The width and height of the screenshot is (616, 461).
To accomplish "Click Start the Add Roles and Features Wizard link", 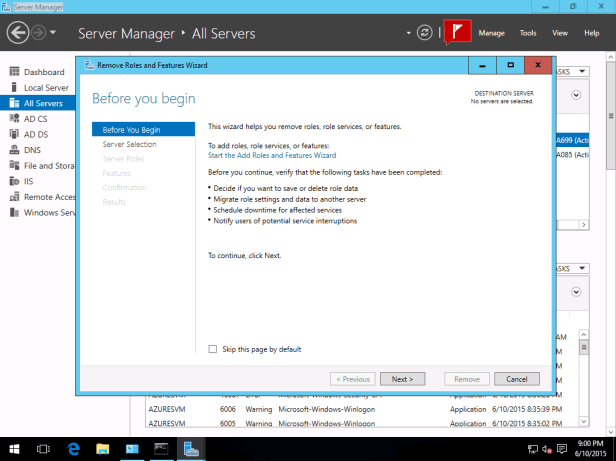I will [272, 155].
